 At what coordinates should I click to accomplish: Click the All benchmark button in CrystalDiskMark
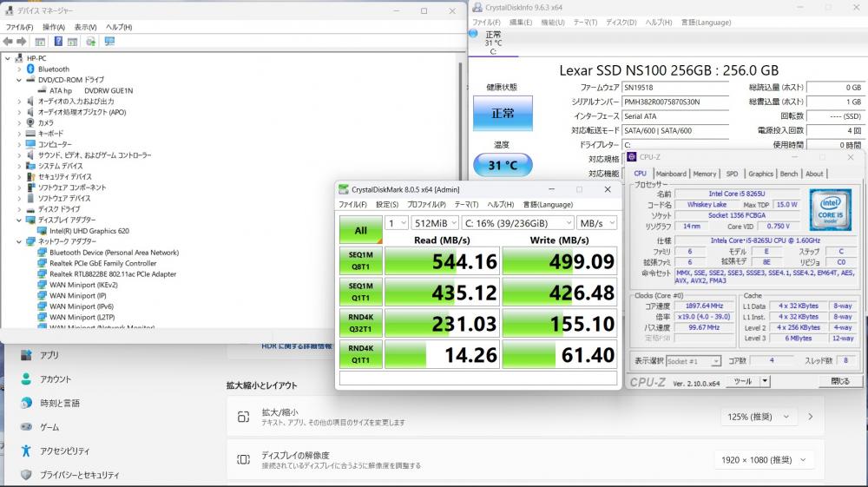pyautogui.click(x=360, y=230)
